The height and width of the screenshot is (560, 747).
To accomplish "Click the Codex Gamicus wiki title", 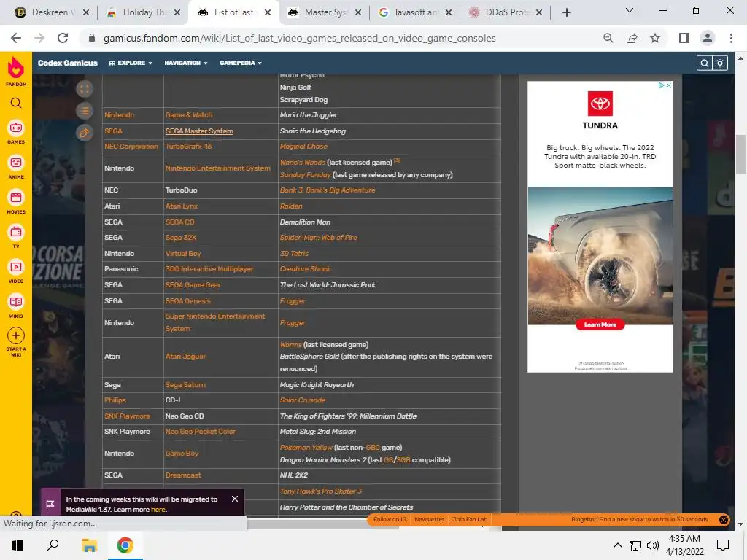I will (68, 63).
